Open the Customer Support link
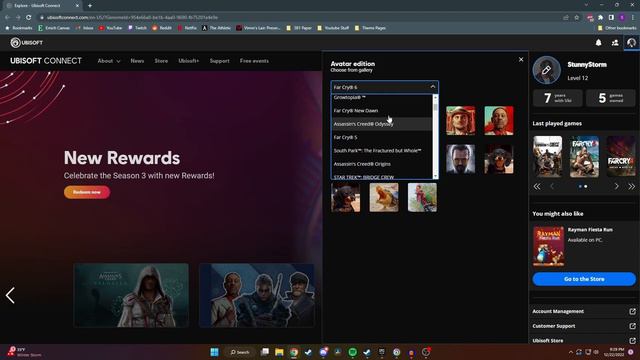 point(554,326)
